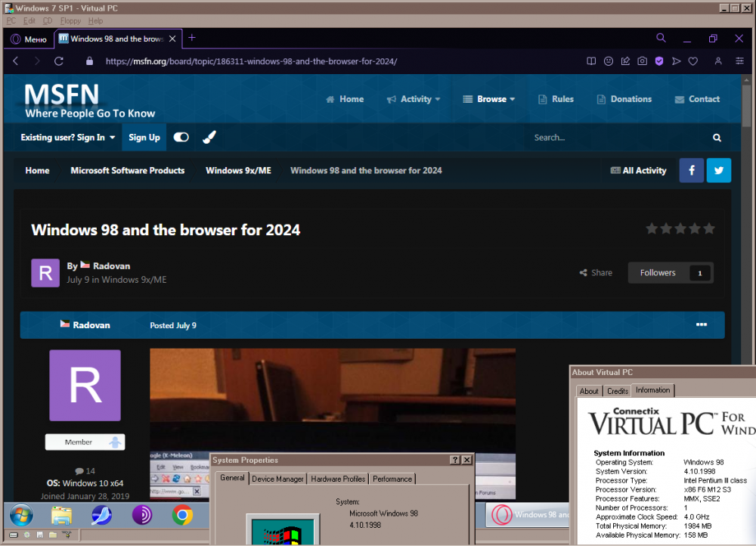Click the Sign Up button
This screenshot has width=756, height=546.
144,138
